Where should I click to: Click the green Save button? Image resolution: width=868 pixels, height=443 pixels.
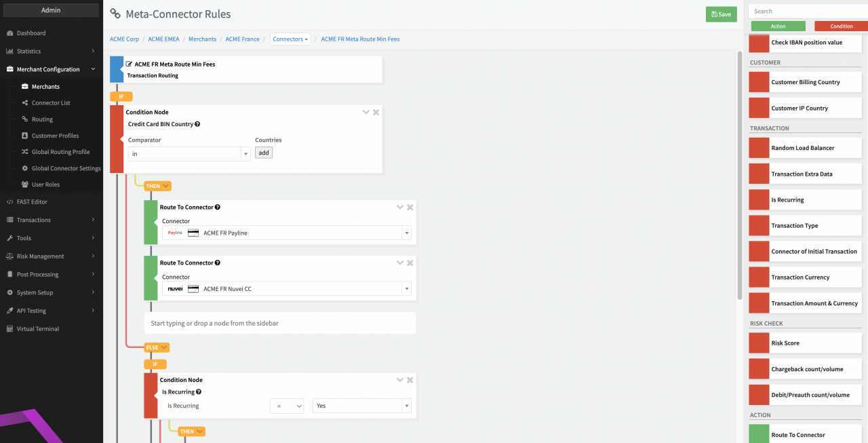(721, 14)
